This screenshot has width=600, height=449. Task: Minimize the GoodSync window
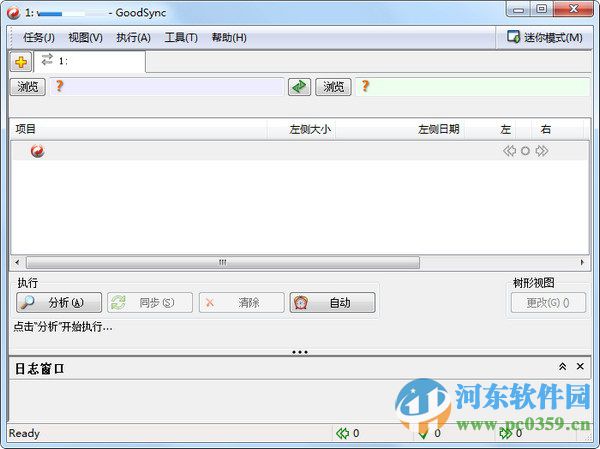pyautogui.click(x=518, y=10)
